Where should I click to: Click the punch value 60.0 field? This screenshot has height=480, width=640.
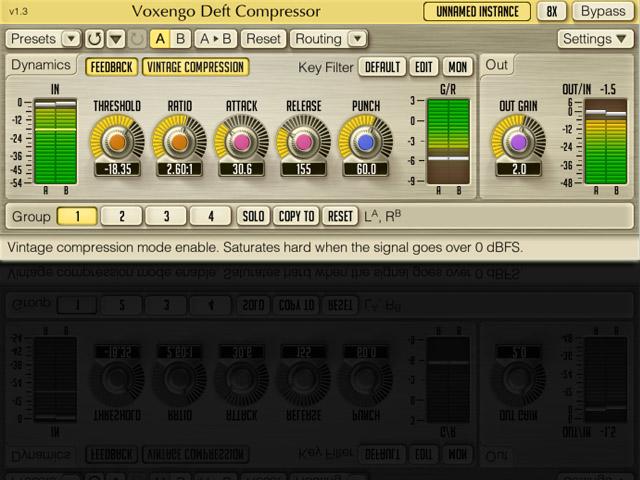pos(366,169)
